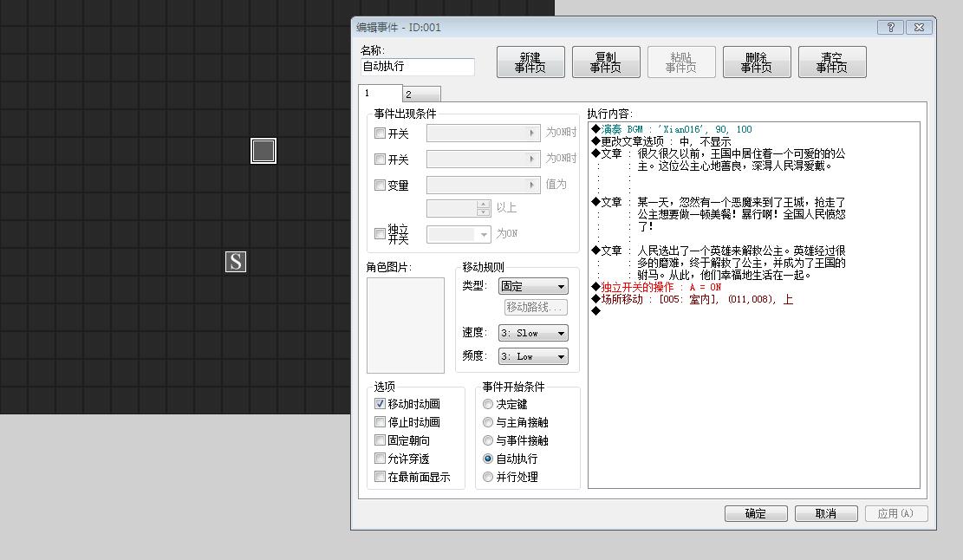Select the 独立开关的操作 A = ON command
Image resolution: width=963 pixels, height=560 pixels.
pos(656,288)
